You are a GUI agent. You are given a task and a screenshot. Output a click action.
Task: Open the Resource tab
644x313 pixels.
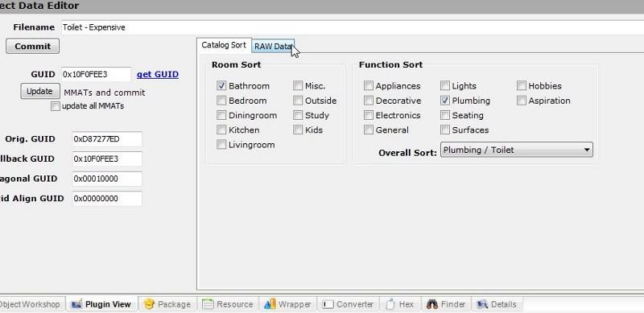click(x=228, y=304)
